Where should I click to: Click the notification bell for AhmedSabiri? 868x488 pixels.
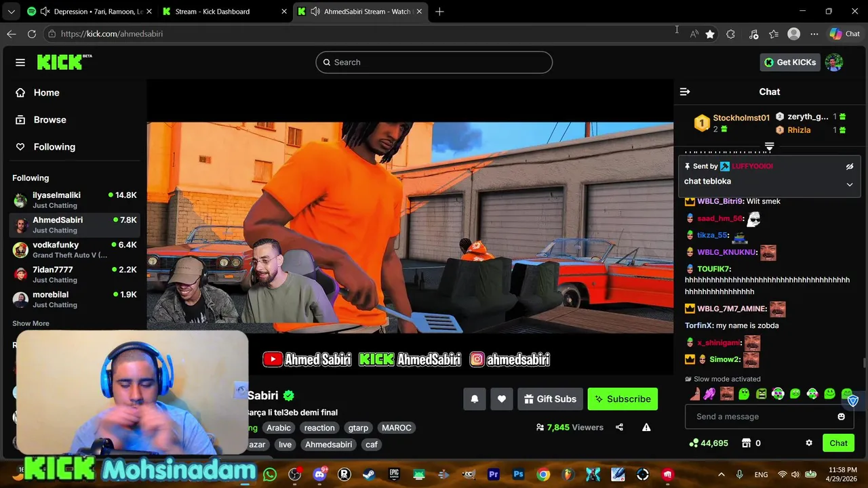coord(475,399)
